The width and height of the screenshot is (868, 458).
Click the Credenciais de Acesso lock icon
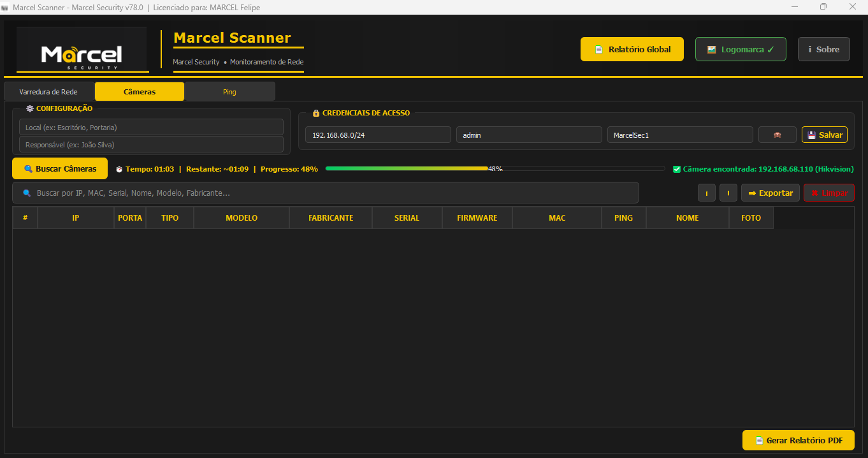pos(316,113)
